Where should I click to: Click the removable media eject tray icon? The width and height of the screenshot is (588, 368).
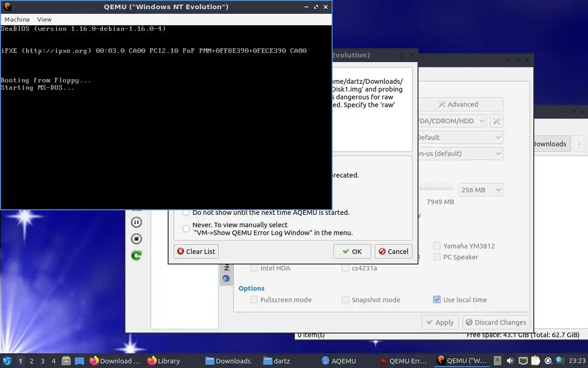click(498, 361)
